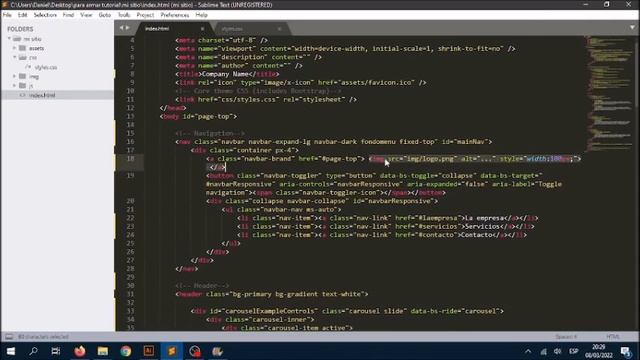640x360 pixels.
Task: Open Task View on the taskbar
Action: point(56,351)
